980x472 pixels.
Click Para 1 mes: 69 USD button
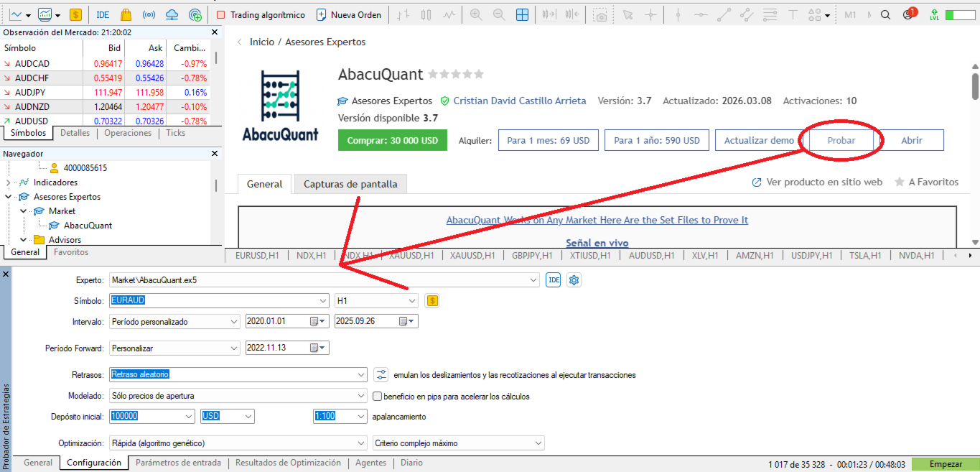549,140
